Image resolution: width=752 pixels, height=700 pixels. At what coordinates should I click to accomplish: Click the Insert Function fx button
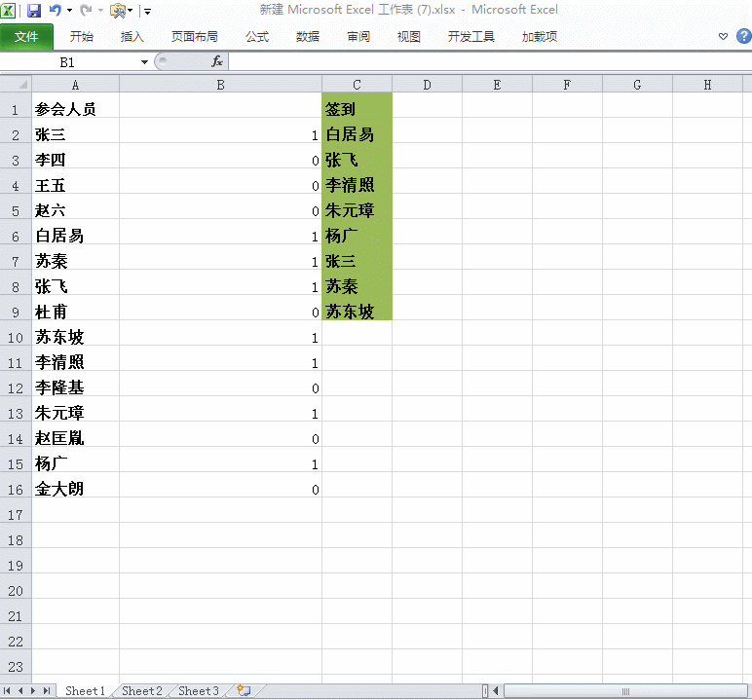point(217,61)
